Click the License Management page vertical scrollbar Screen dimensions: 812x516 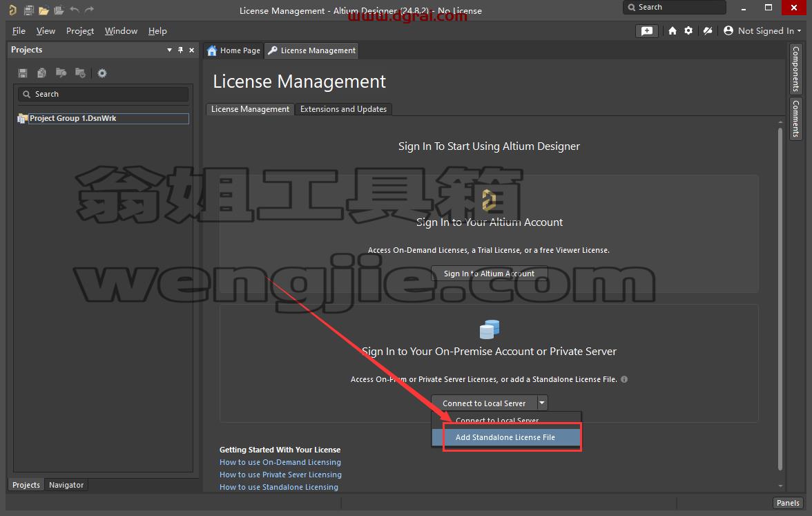click(780, 299)
